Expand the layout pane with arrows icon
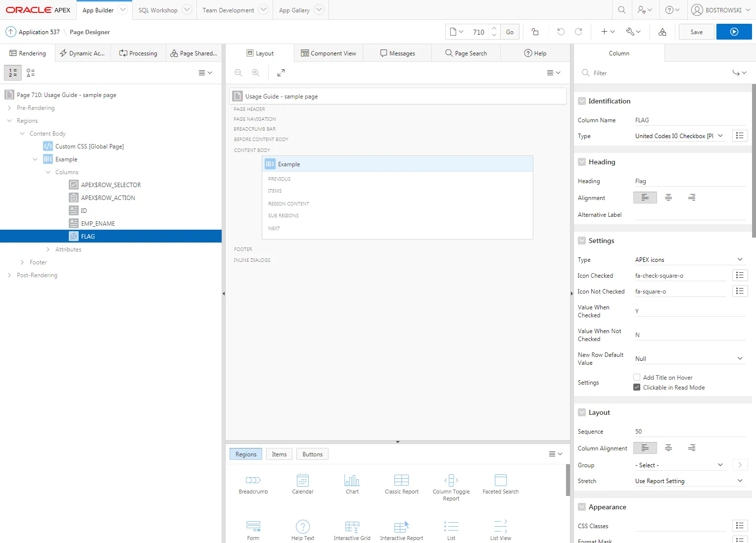The image size is (756, 543). pyautogui.click(x=281, y=73)
